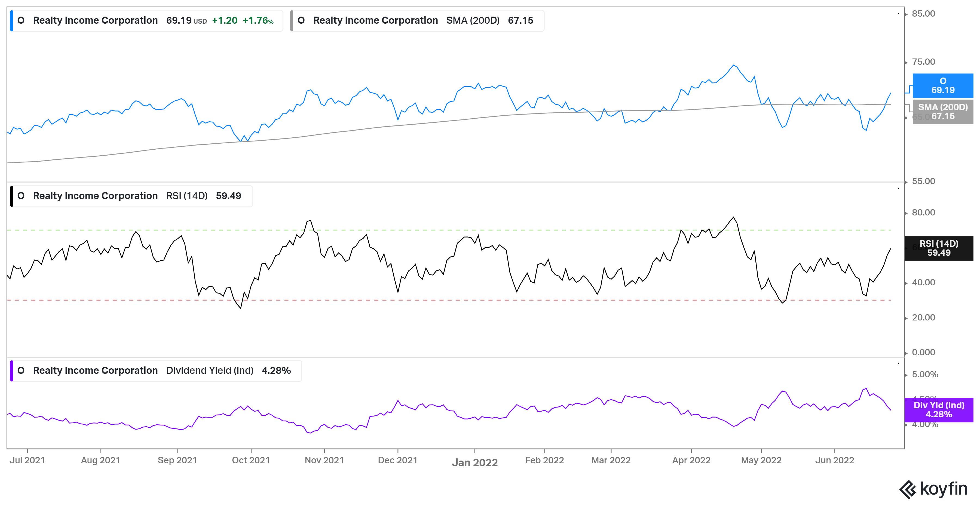Click the 5.00% yield axis tick arrow
The image size is (980, 506).
coord(906,375)
